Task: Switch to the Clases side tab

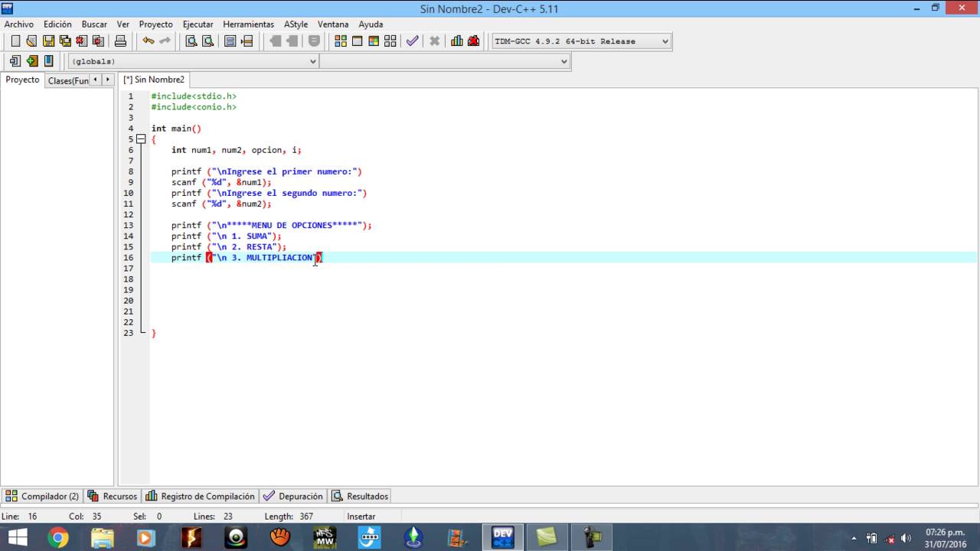Action: click(67, 80)
